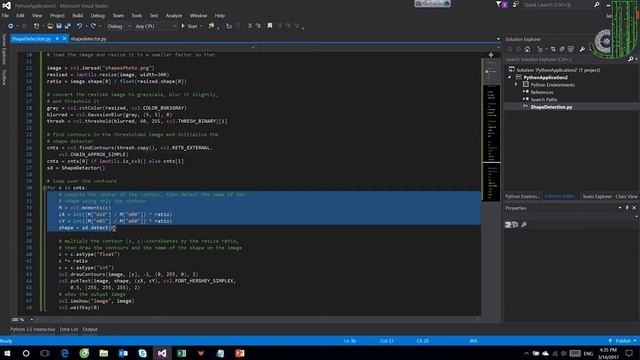Screen dimensions: 640x360
Task: Open the Output tab
Action: tap(90, 329)
